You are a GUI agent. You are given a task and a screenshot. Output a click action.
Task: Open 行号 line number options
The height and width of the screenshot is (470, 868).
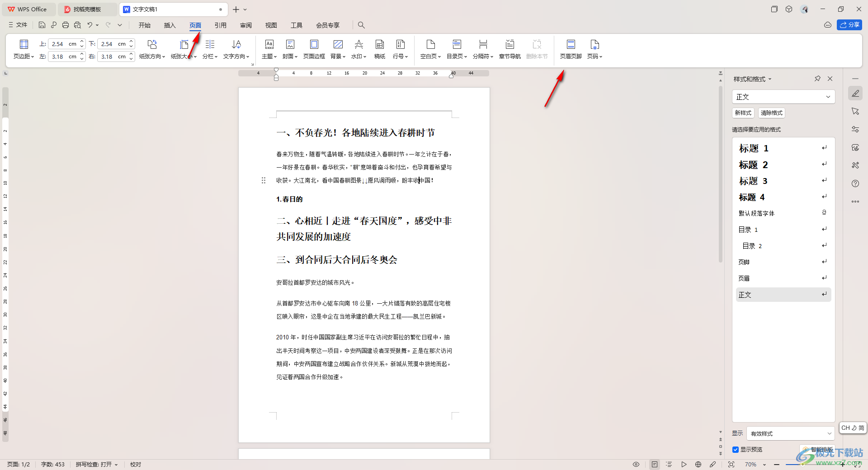(x=400, y=49)
